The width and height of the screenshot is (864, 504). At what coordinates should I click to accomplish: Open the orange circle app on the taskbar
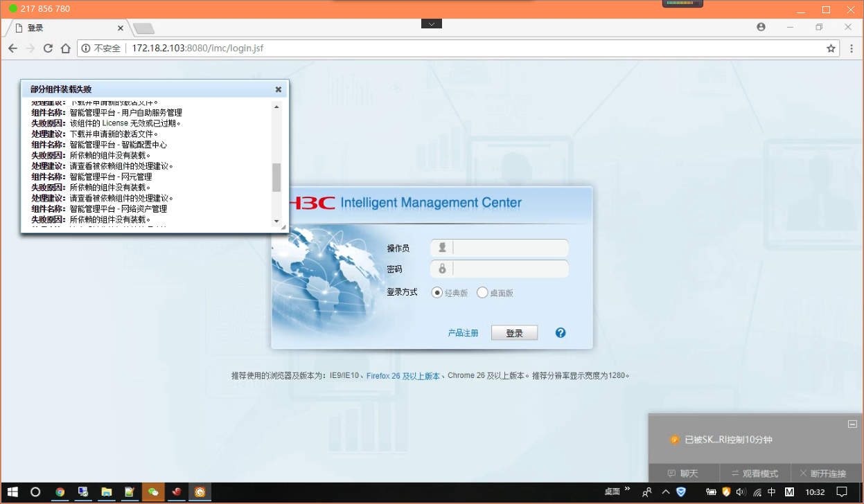[x=200, y=492]
